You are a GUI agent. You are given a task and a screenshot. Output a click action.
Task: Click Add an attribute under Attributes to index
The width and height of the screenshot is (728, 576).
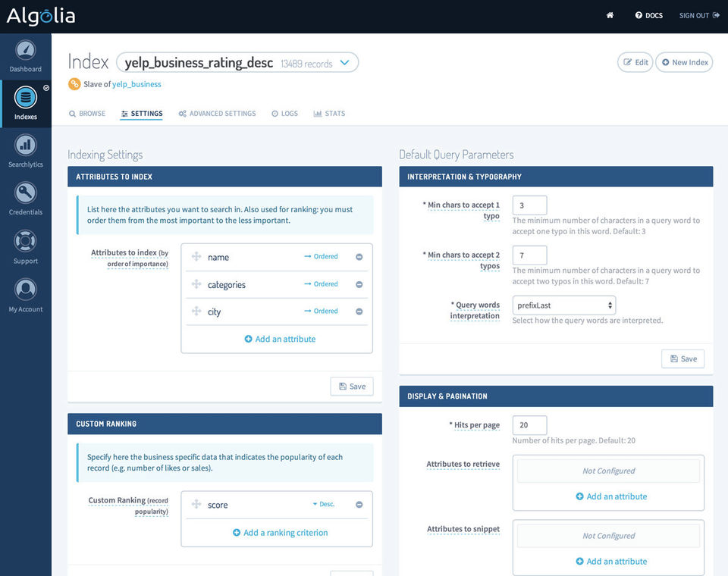[280, 340]
